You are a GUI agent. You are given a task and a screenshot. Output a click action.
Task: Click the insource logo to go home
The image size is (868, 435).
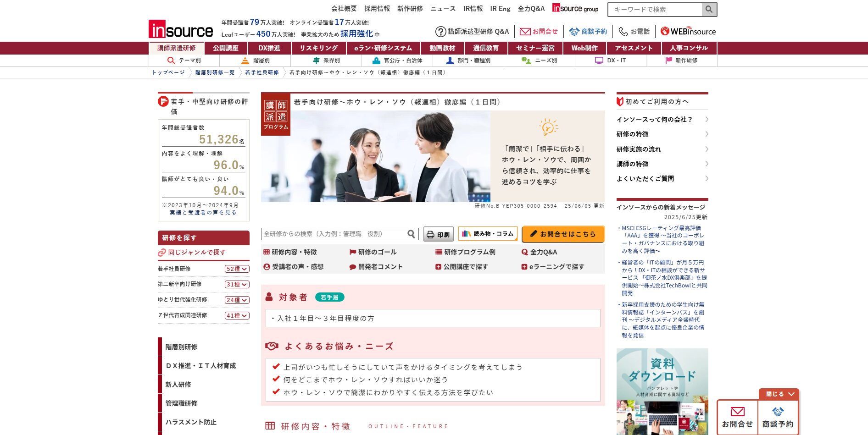click(181, 29)
